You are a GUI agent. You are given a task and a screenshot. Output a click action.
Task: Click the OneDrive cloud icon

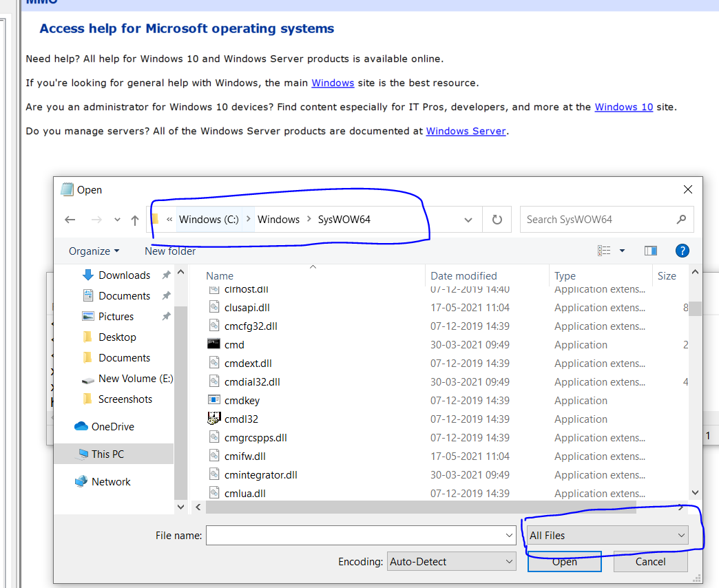point(81,426)
